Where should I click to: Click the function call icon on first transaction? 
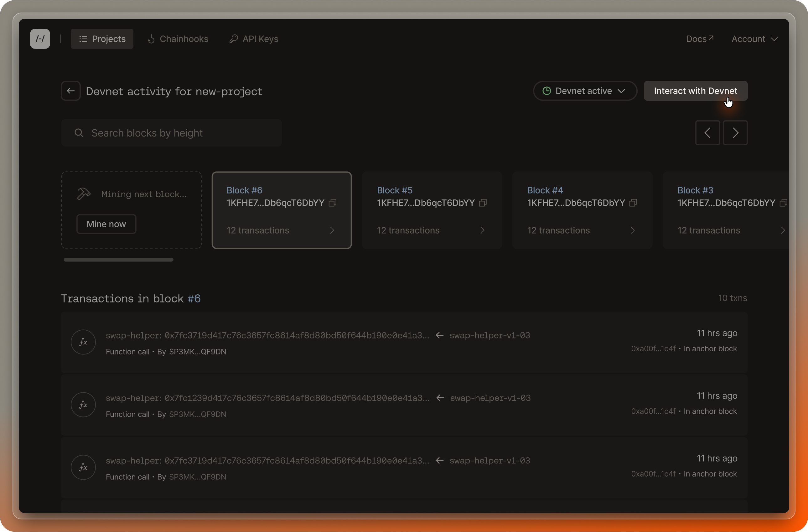pyautogui.click(x=83, y=342)
